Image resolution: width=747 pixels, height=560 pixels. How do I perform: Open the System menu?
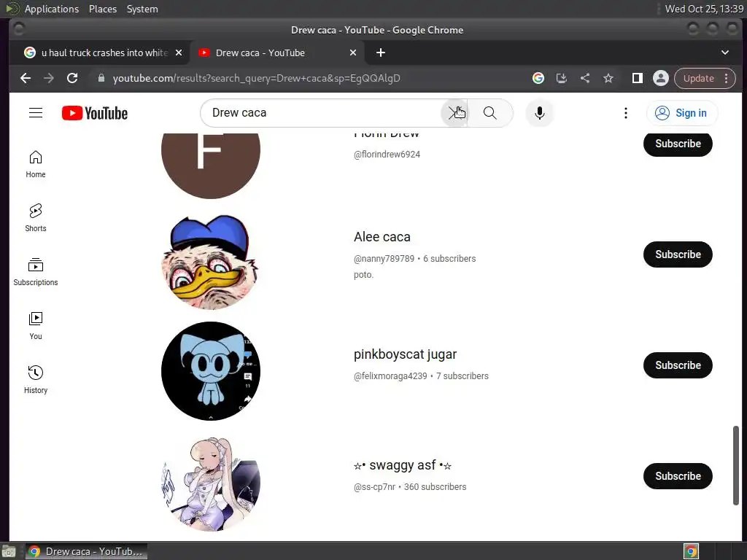[142, 9]
